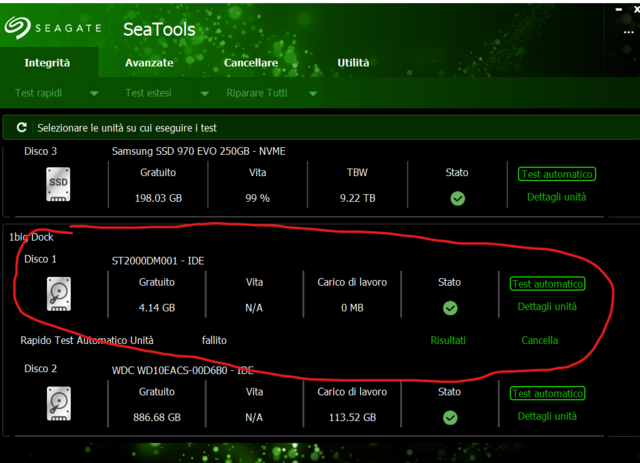Switch to the Avanzate tab
Viewport: 640px width, 463px height.
[149, 62]
